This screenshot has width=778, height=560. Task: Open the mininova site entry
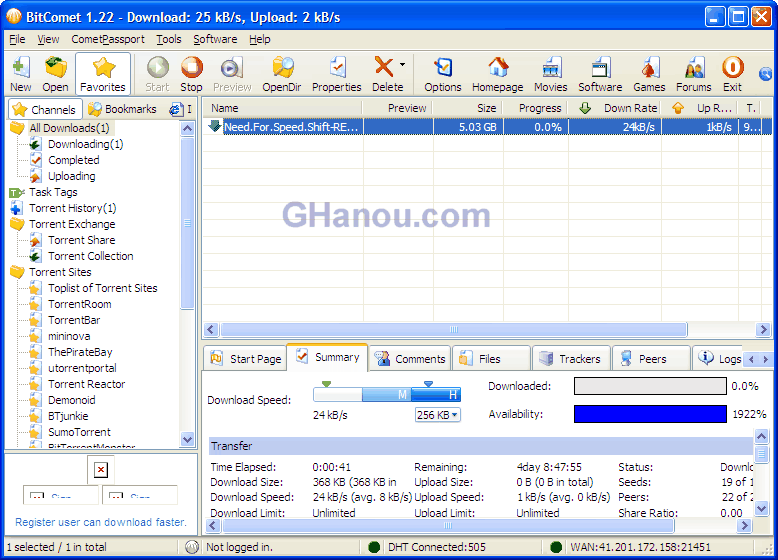69,336
